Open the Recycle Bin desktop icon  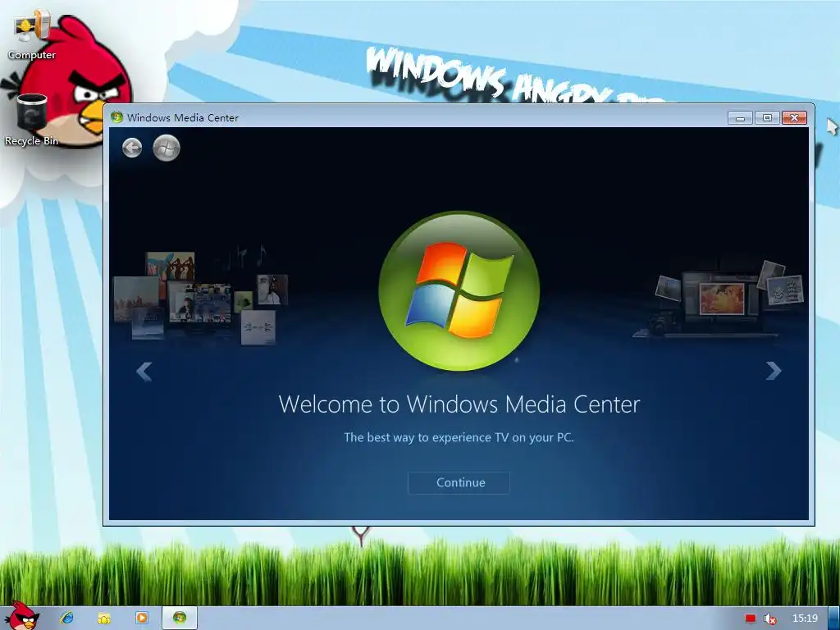32,120
